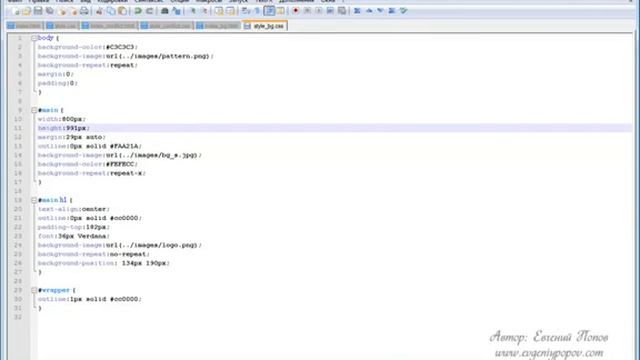Redo the edit with the Redo arrow icon
The width and height of the screenshot is (640, 360).
click(x=149, y=11)
